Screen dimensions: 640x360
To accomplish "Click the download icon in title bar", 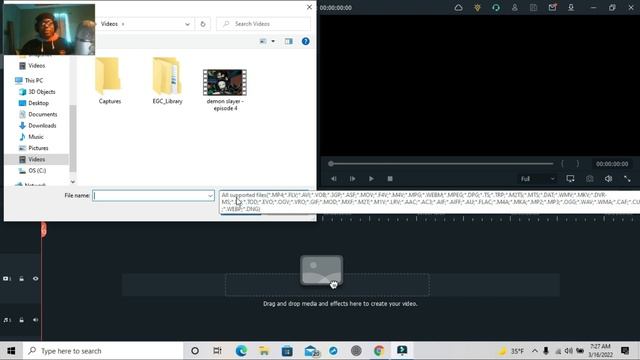I will (x=571, y=8).
